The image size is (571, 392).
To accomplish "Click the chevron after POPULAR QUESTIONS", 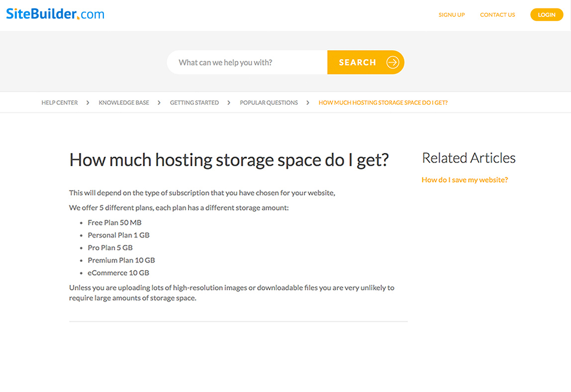I will click(x=308, y=102).
